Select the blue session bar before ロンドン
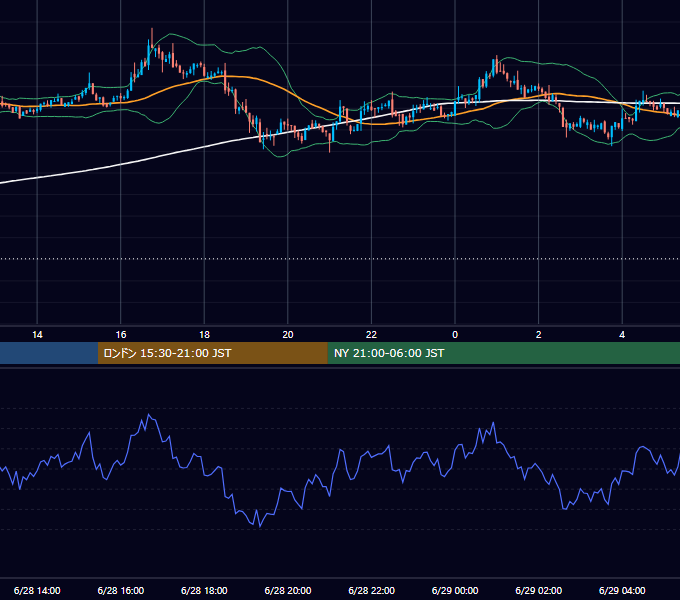 pos(49,353)
